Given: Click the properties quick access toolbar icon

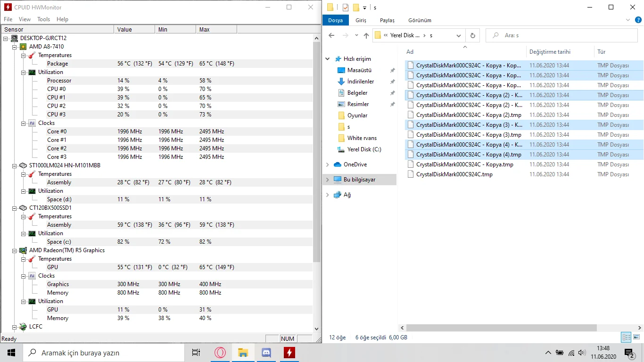Looking at the screenshot, I should 346,7.
